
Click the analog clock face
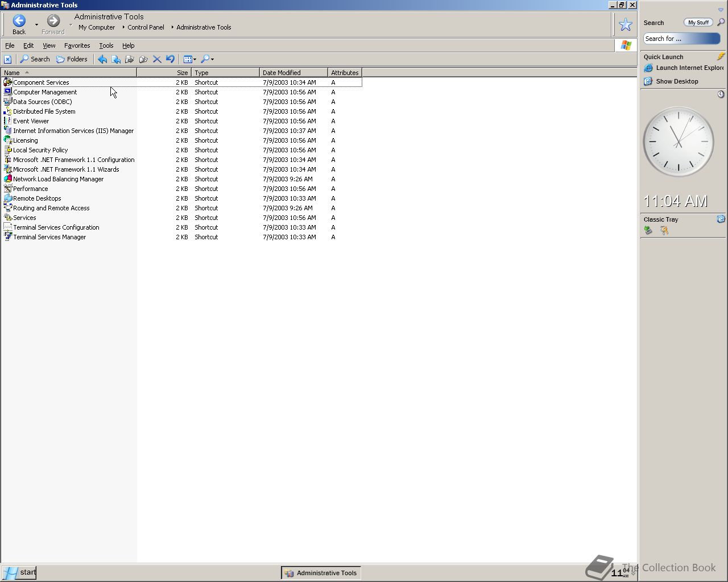[678, 142]
